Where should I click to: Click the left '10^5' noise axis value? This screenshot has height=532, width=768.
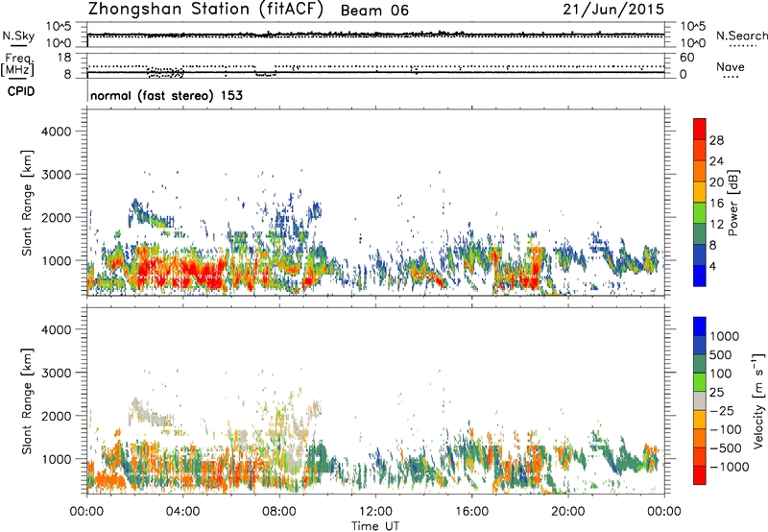(59, 27)
